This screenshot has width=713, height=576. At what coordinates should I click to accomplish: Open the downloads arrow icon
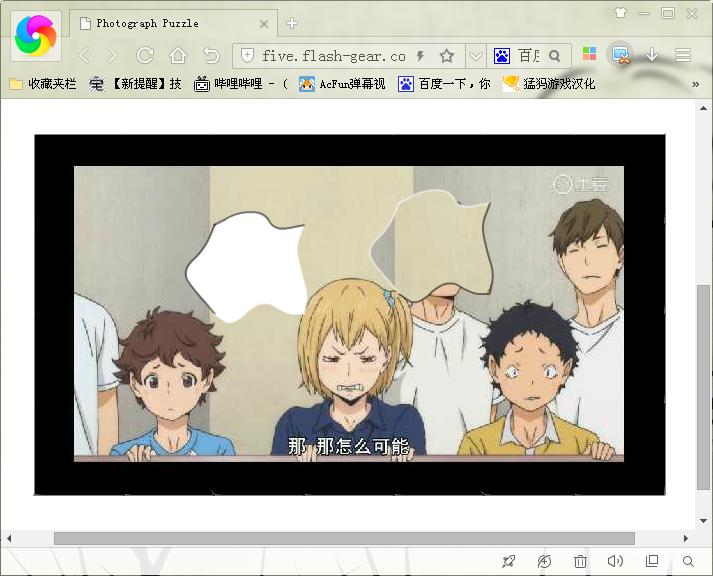(652, 55)
